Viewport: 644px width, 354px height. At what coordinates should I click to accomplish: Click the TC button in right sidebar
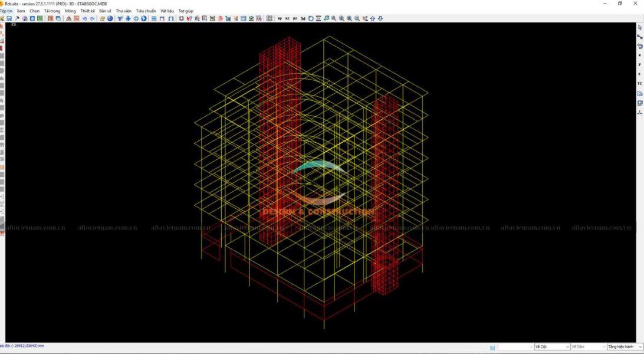click(640, 83)
